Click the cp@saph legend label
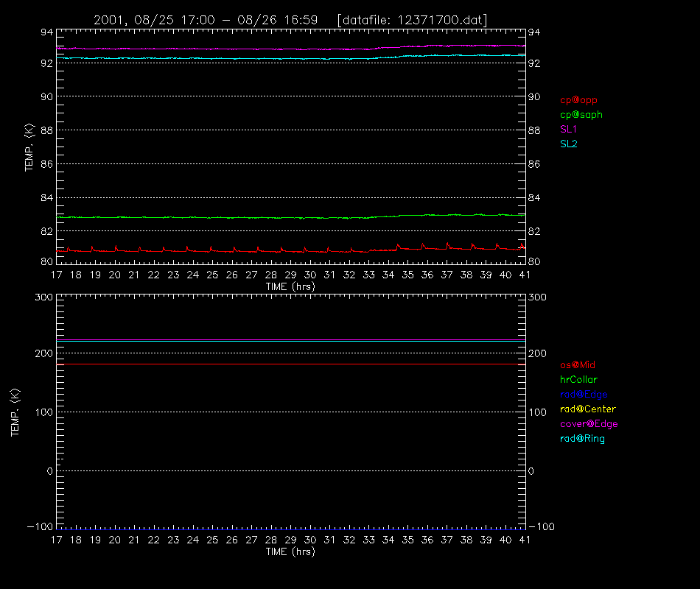700x589 pixels. [x=581, y=115]
